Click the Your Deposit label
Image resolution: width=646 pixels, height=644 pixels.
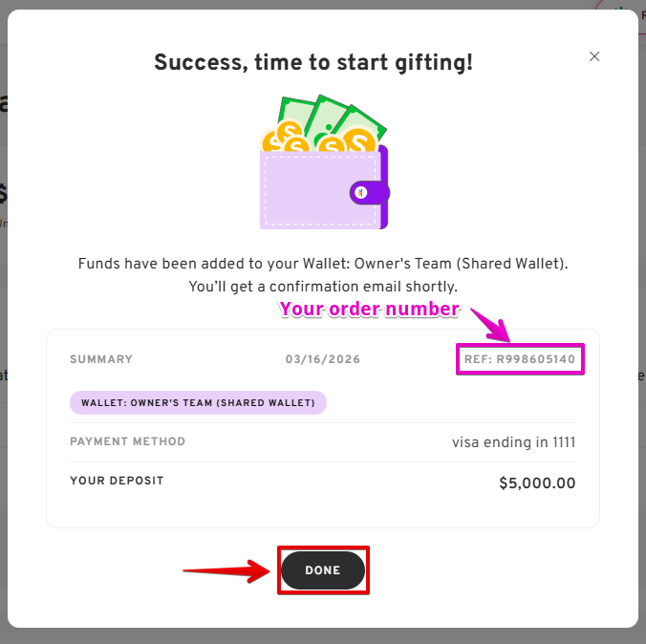(117, 480)
